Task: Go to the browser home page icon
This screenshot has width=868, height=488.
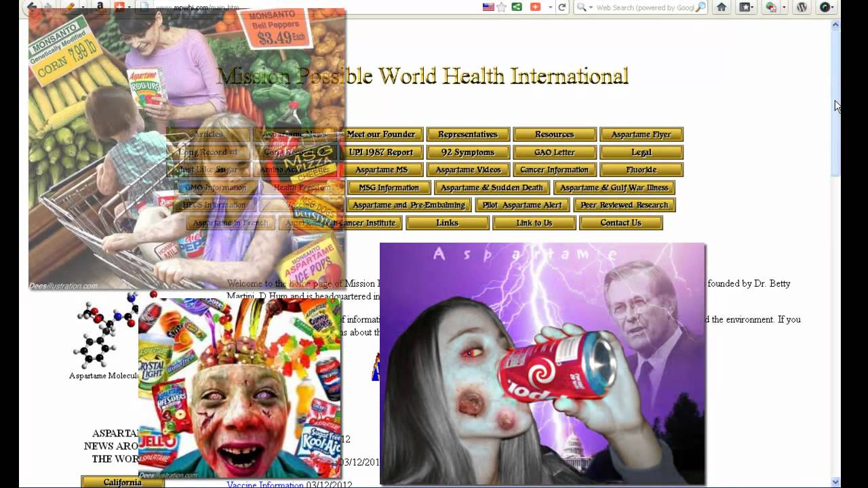Action: point(722,7)
